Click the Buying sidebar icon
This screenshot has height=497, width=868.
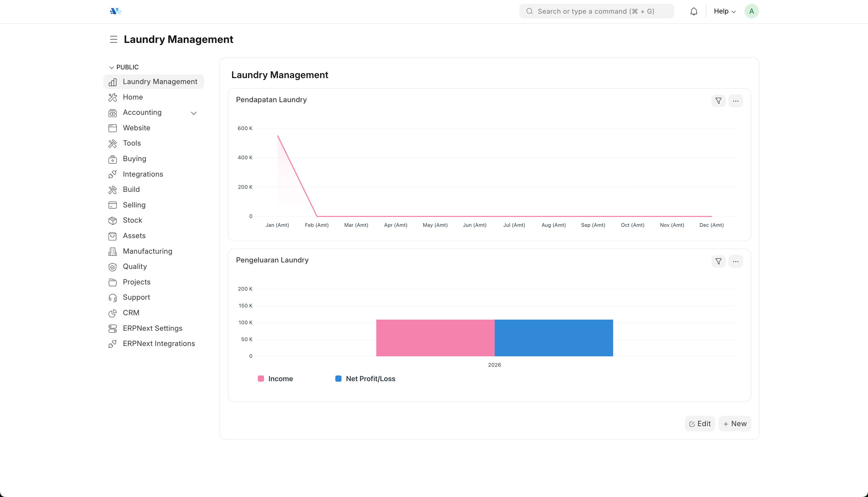[x=113, y=159]
